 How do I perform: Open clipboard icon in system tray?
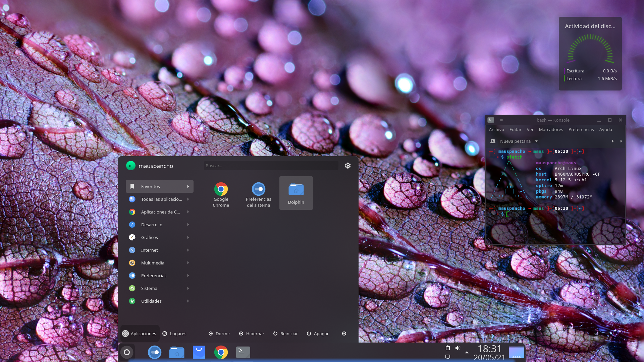click(447, 348)
